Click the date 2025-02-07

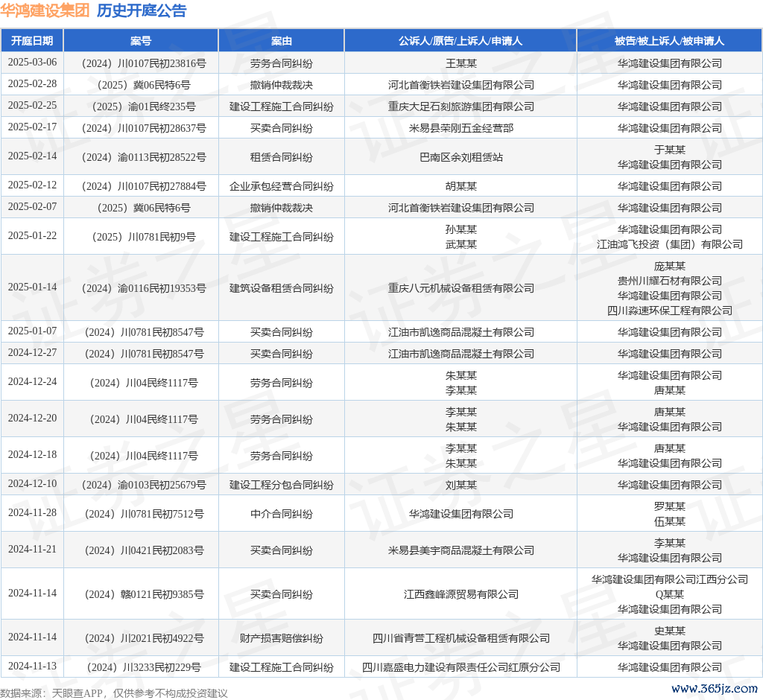[x=32, y=207]
